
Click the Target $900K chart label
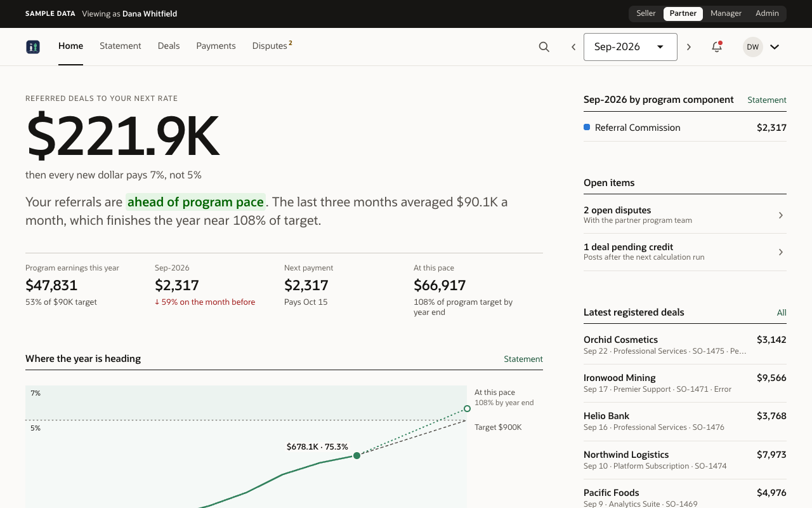click(x=498, y=427)
